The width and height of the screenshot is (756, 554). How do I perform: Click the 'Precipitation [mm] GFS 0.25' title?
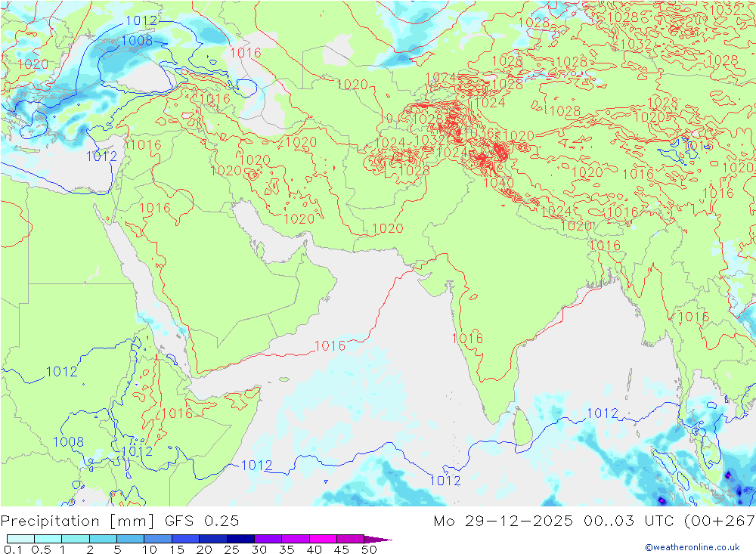pos(119,522)
